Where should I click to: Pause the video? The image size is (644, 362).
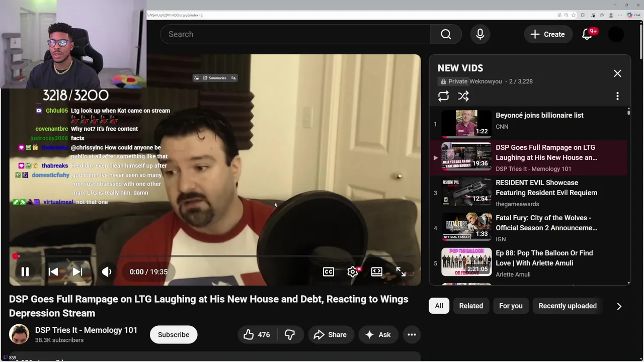pyautogui.click(x=25, y=271)
